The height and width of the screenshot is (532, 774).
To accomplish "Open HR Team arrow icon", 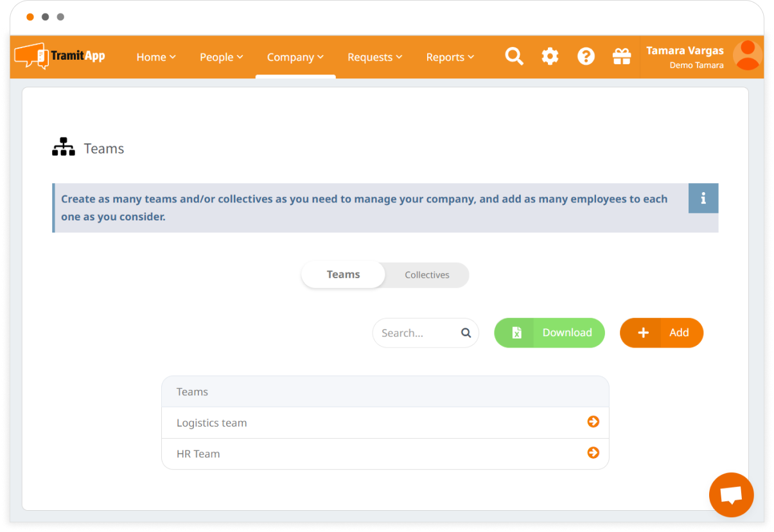I will (593, 453).
